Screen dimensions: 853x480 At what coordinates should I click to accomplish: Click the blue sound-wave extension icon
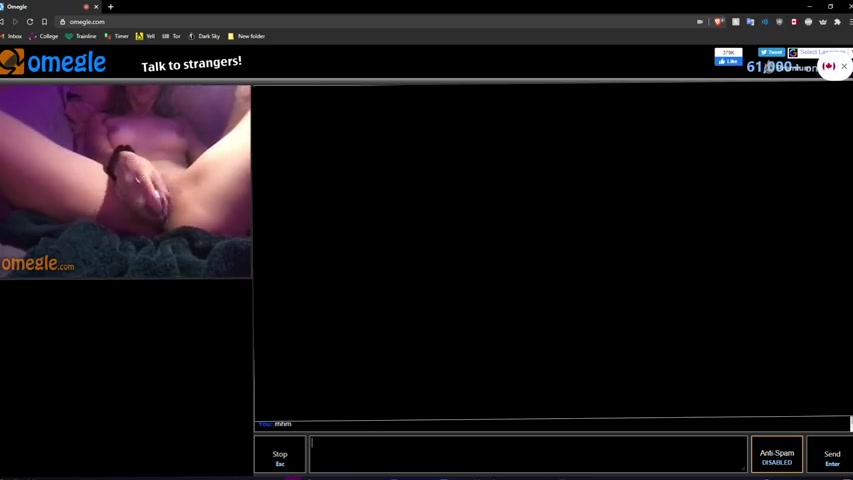point(765,22)
